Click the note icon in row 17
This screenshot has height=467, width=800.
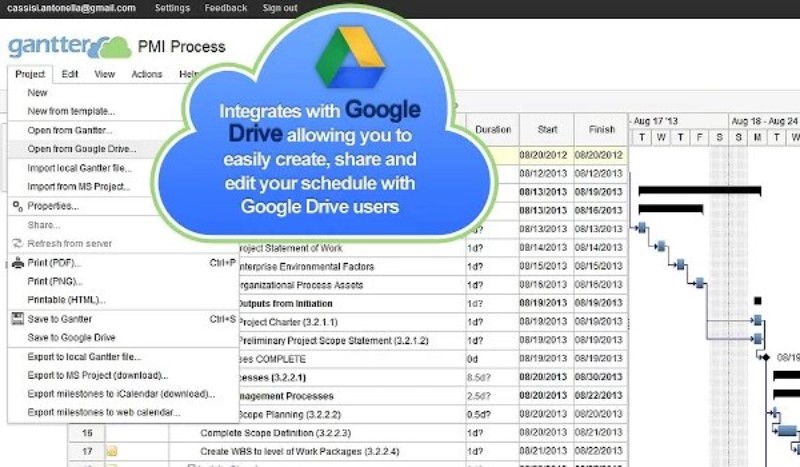(112, 452)
